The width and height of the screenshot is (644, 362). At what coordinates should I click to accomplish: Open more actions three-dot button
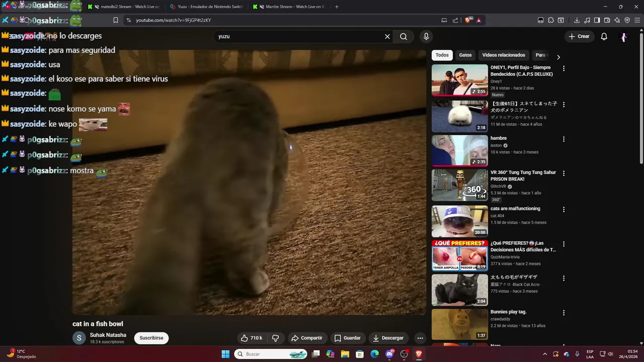420,338
